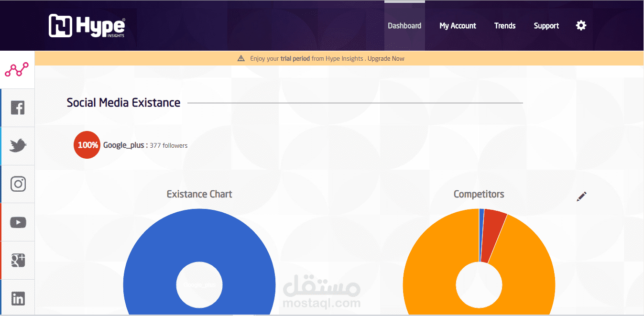
Task: Click the Hype Insights logo
Action: tap(87, 25)
